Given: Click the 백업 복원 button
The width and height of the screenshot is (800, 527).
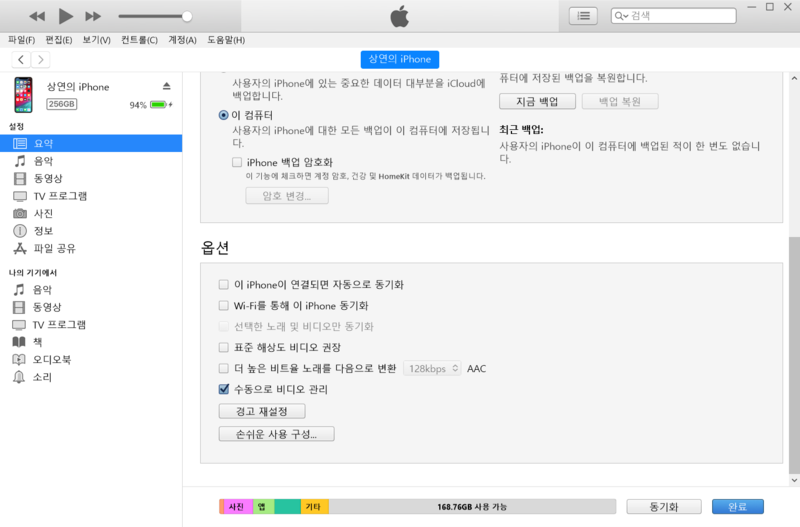Looking at the screenshot, I should coord(620,101).
